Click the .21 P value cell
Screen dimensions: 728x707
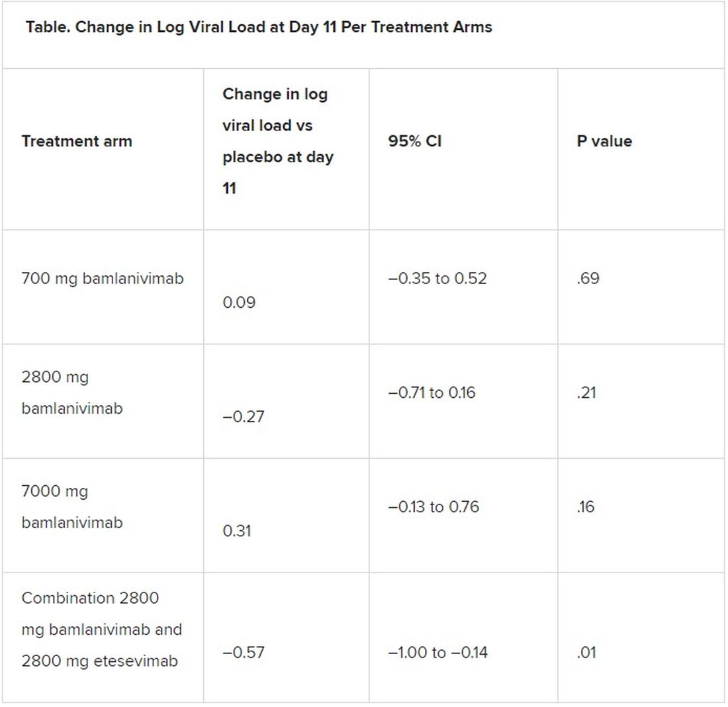point(586,393)
